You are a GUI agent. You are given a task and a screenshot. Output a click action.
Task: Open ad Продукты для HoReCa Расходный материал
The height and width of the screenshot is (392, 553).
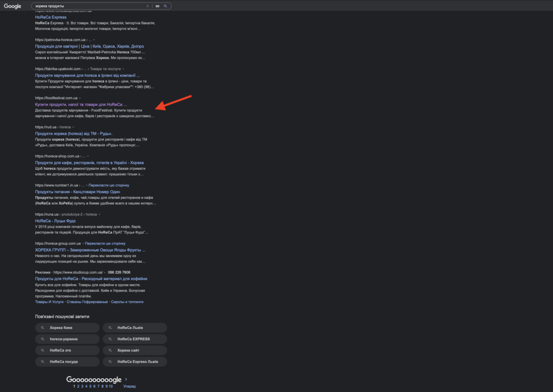click(91, 279)
